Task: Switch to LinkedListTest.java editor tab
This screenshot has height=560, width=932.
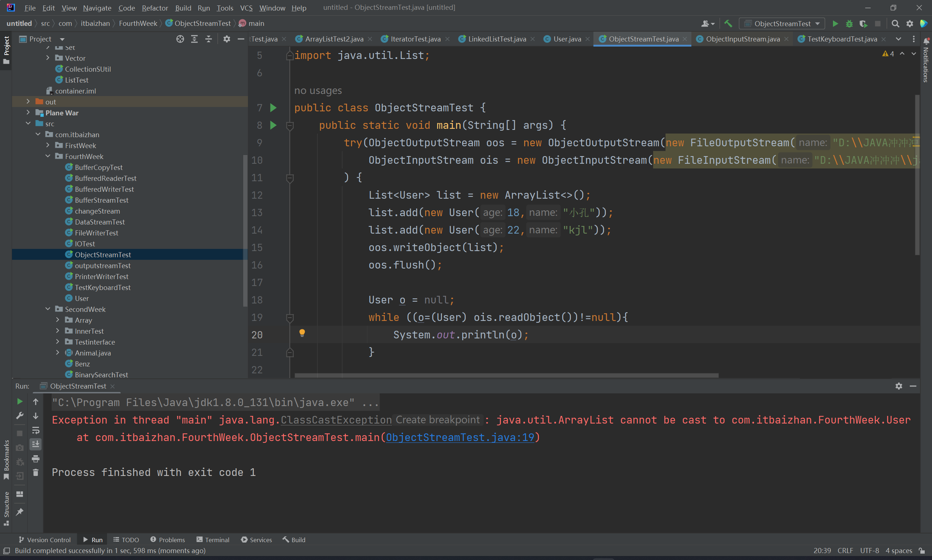Action: click(497, 39)
